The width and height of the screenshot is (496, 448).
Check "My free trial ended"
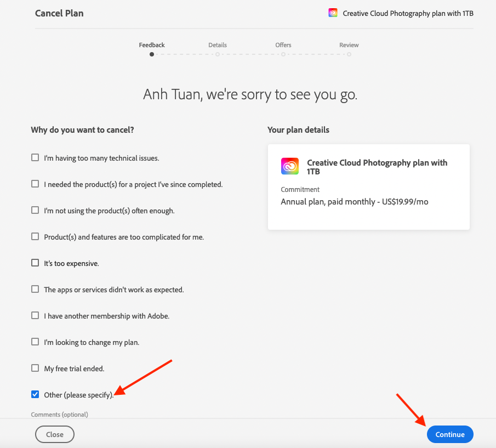(x=35, y=368)
